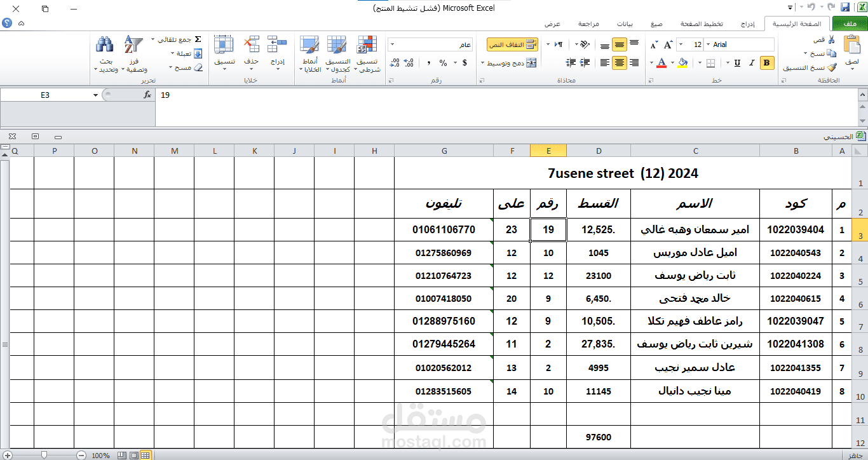868x460 pixels.
Task: Click the zoom slider in status bar
Action: point(44,455)
